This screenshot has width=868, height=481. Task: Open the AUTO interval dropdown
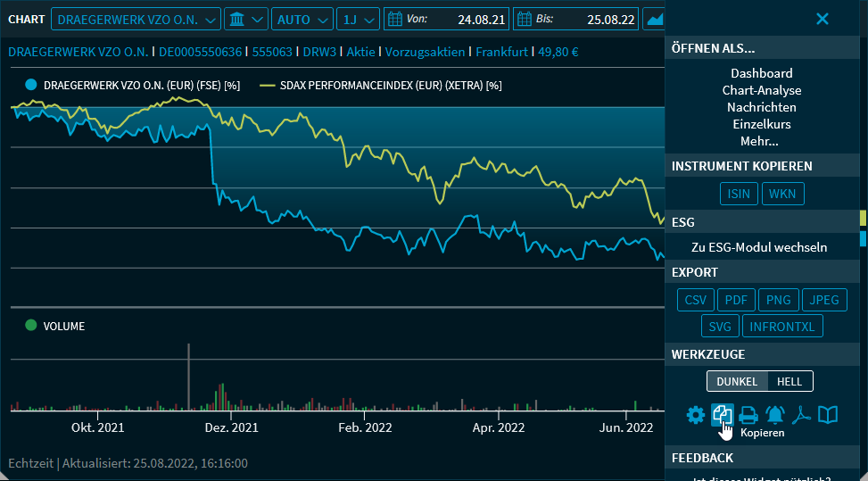point(302,19)
